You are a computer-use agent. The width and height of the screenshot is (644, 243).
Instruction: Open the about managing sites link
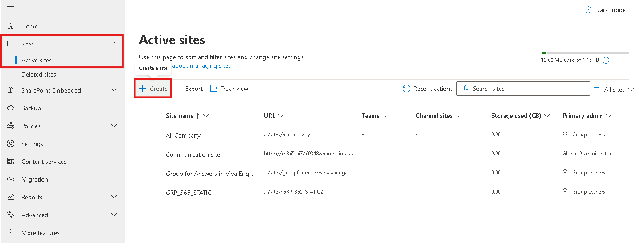(x=201, y=65)
